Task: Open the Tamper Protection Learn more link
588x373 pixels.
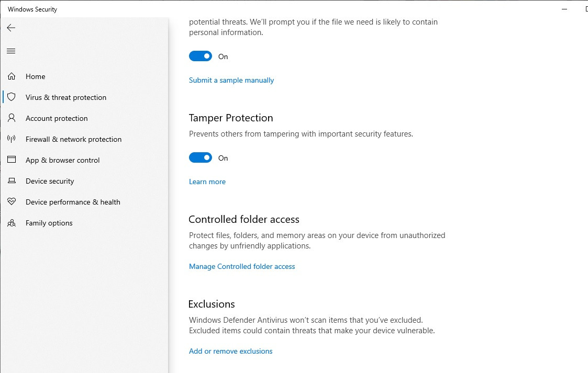Action: tap(207, 182)
